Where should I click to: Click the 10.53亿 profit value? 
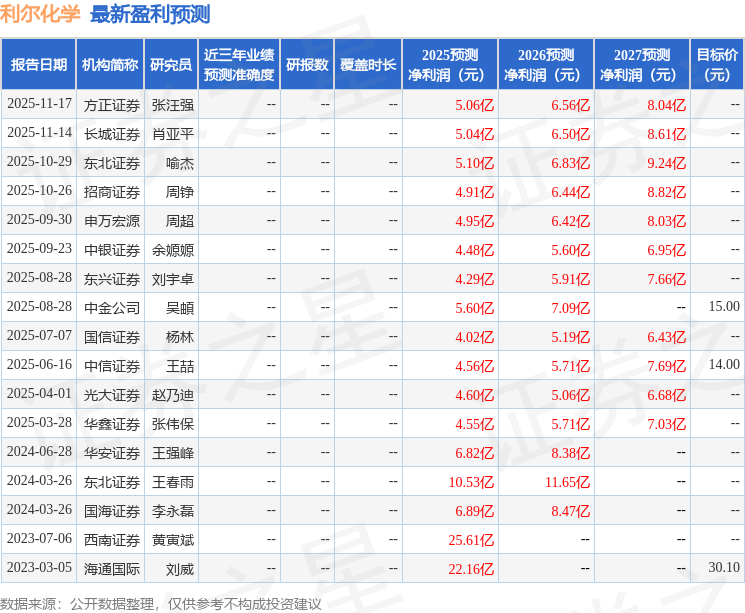click(x=471, y=482)
